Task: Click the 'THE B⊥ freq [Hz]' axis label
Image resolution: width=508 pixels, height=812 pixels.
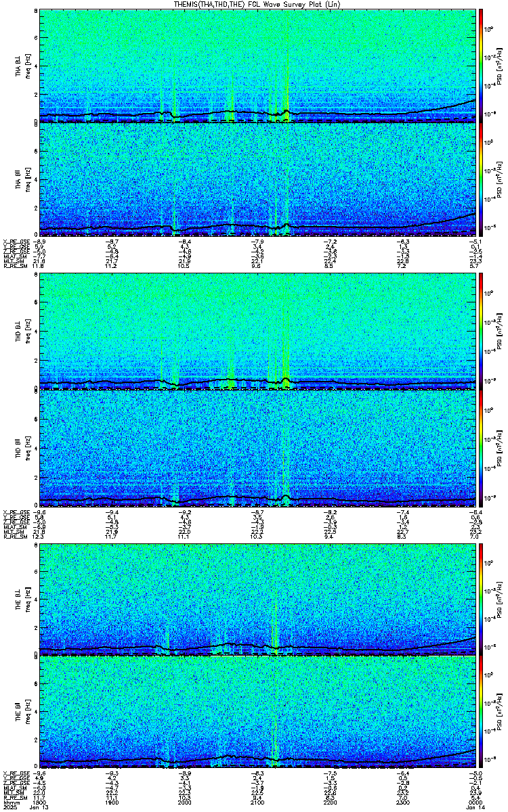Action: [x=22, y=598]
